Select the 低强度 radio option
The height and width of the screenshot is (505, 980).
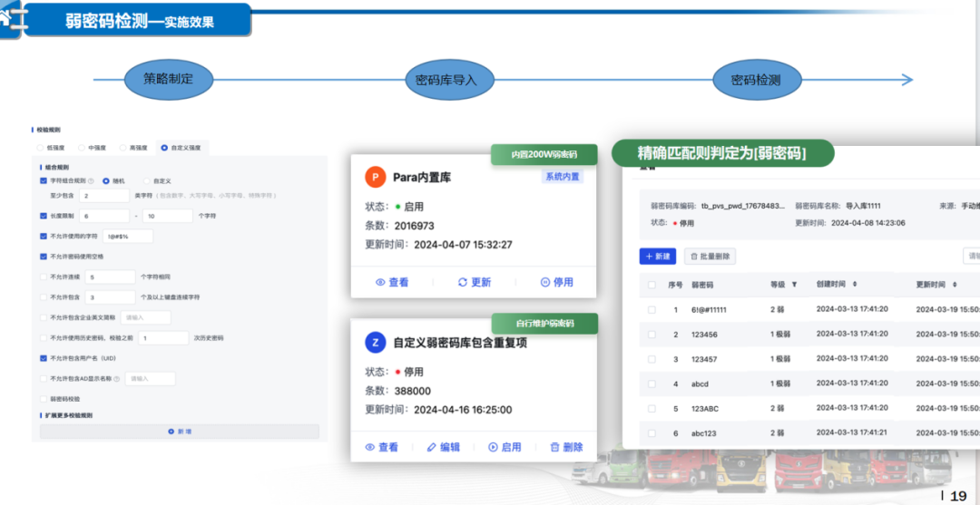pyautogui.click(x=41, y=148)
